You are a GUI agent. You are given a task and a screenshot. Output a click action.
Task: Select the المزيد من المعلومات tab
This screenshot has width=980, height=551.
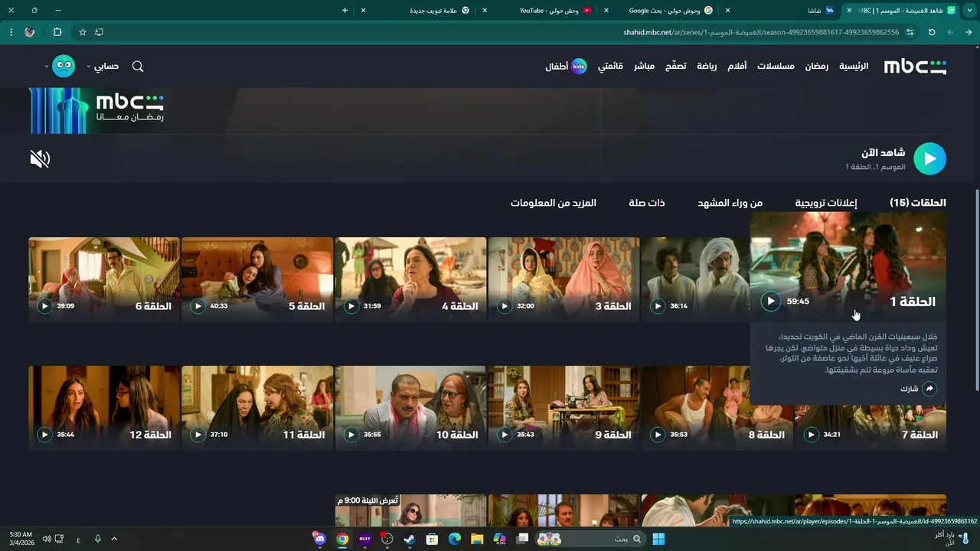pos(554,203)
